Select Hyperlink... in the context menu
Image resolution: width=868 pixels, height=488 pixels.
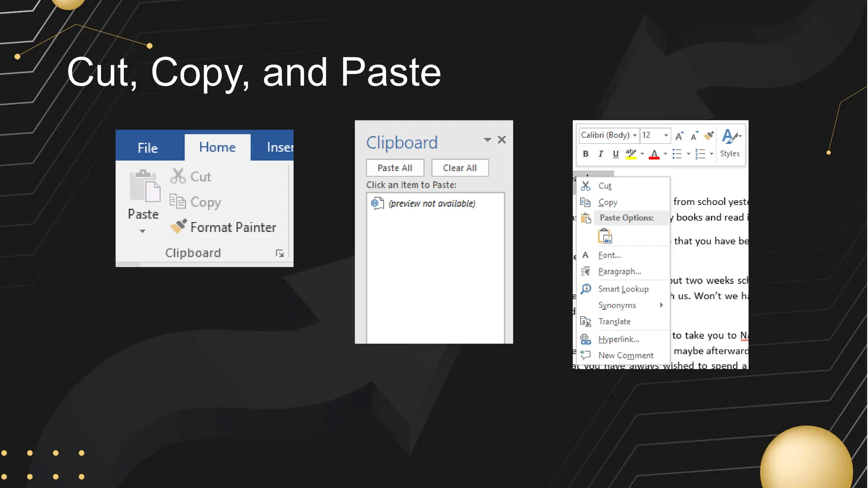point(623,339)
